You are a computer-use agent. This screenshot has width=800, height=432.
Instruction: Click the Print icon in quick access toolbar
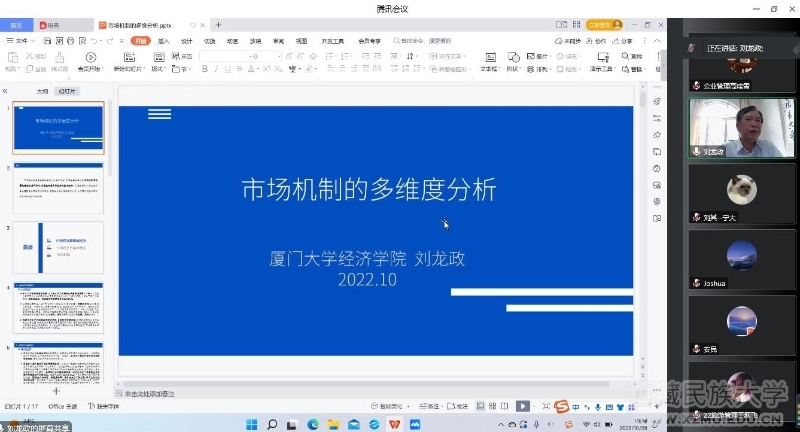[70, 41]
